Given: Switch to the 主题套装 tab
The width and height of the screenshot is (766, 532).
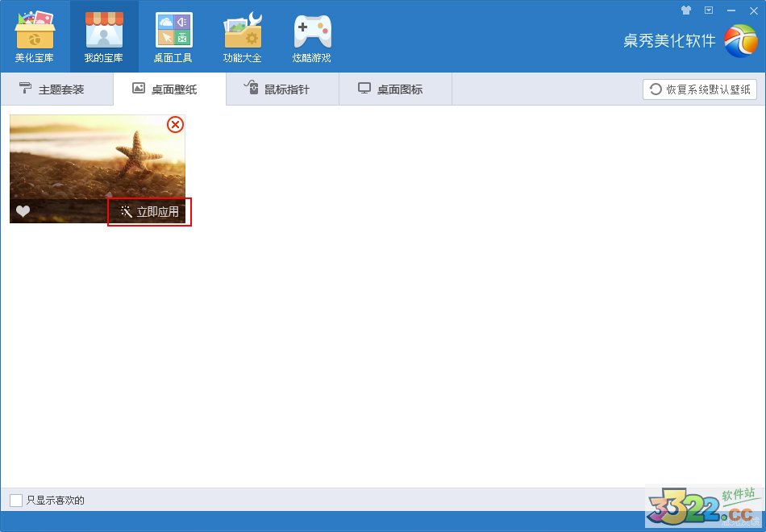Looking at the screenshot, I should click(56, 89).
